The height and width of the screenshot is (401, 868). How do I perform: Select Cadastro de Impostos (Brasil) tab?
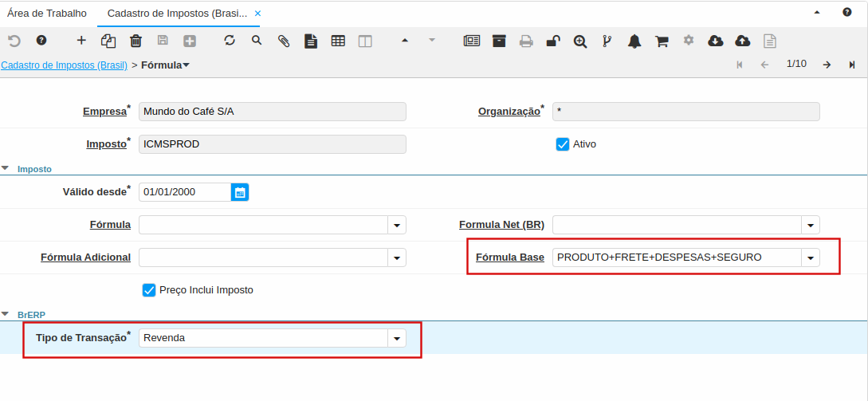pos(177,14)
